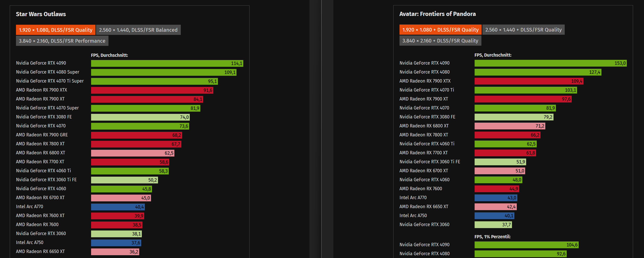Click Intel Arc A770 blue 40,4 bar
The width and height of the screenshot is (644, 258).
117,207
